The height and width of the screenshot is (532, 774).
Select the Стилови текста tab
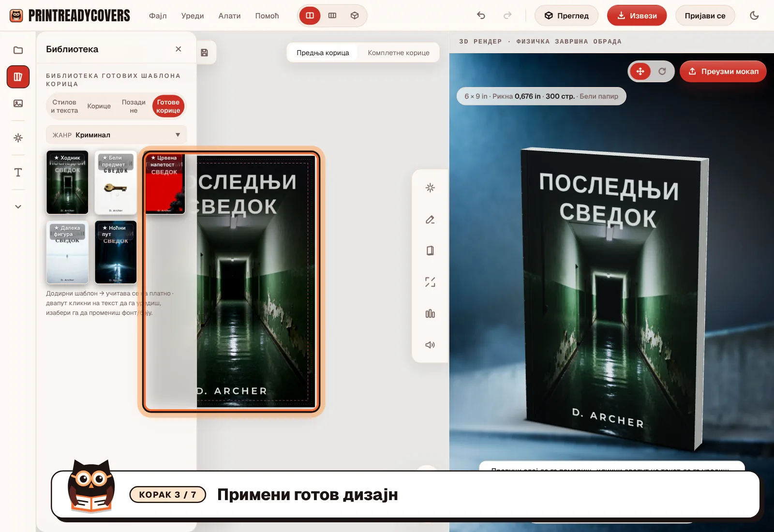tap(64, 106)
